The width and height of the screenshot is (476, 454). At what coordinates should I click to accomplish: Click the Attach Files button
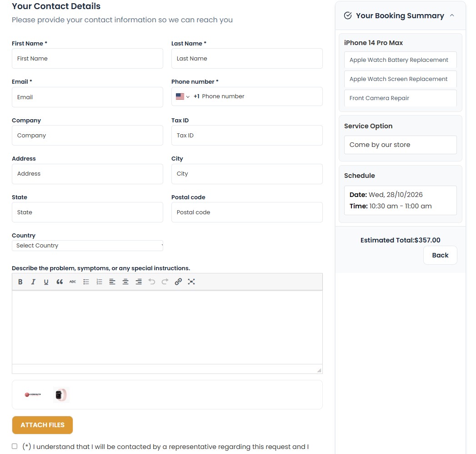tap(42, 425)
